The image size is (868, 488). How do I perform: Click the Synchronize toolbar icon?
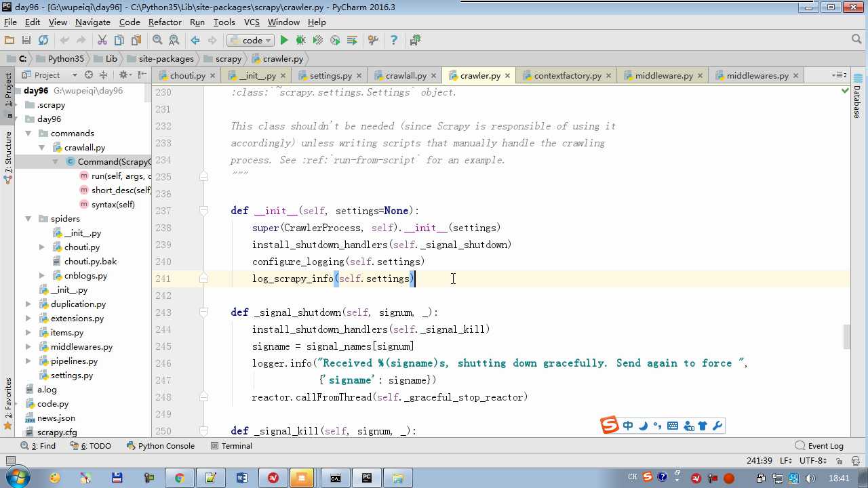43,41
